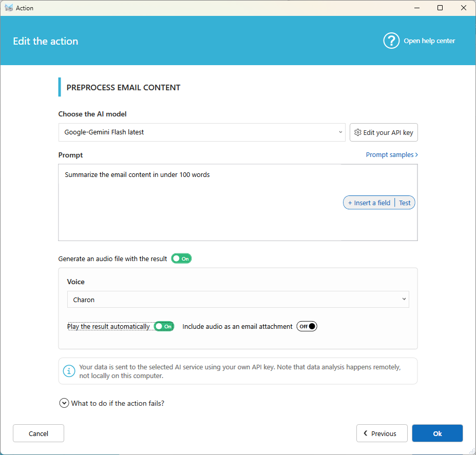The image size is (476, 455).
Task: Go back with the Previous button
Action: point(382,433)
